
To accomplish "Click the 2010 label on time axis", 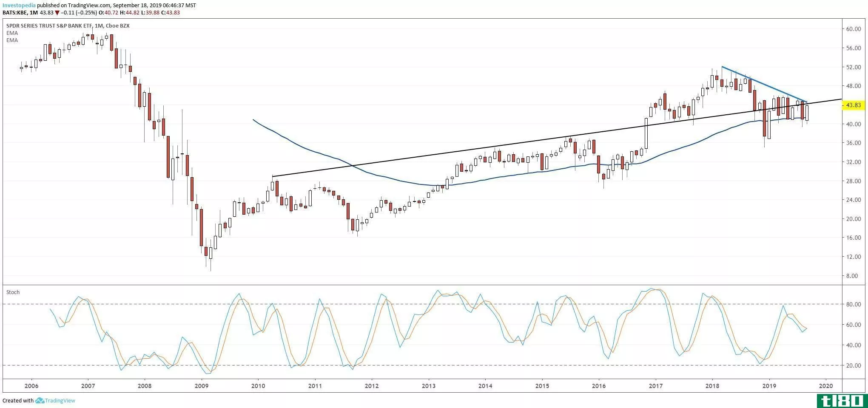I will click(258, 386).
